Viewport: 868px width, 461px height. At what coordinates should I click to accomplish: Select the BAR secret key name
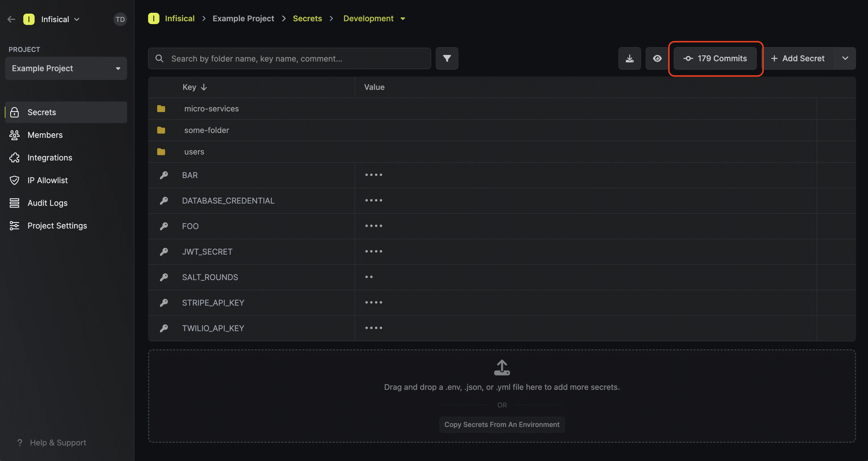(190, 175)
